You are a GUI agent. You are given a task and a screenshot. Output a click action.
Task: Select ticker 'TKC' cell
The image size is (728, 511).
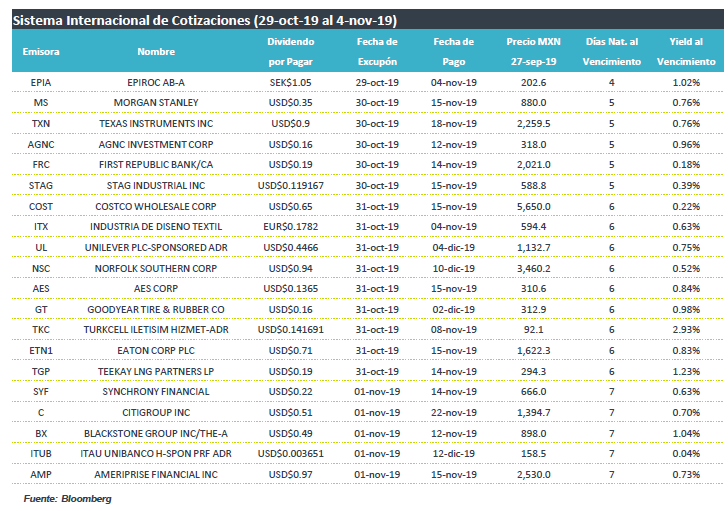tap(41, 330)
